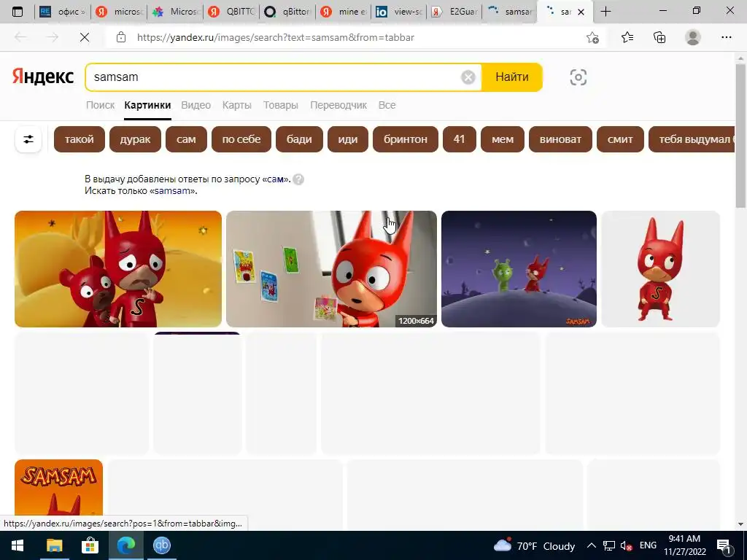Open notifications center icon
The image size is (747, 560).
pyautogui.click(x=724, y=545)
